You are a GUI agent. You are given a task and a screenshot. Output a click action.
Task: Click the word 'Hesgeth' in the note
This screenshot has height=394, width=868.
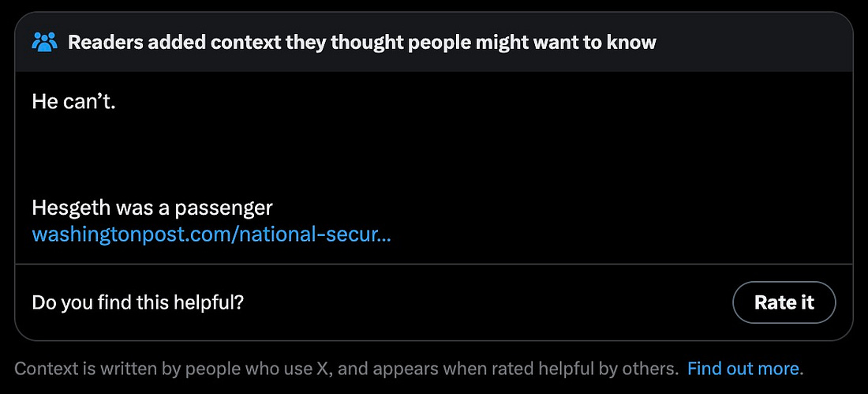[x=66, y=208]
